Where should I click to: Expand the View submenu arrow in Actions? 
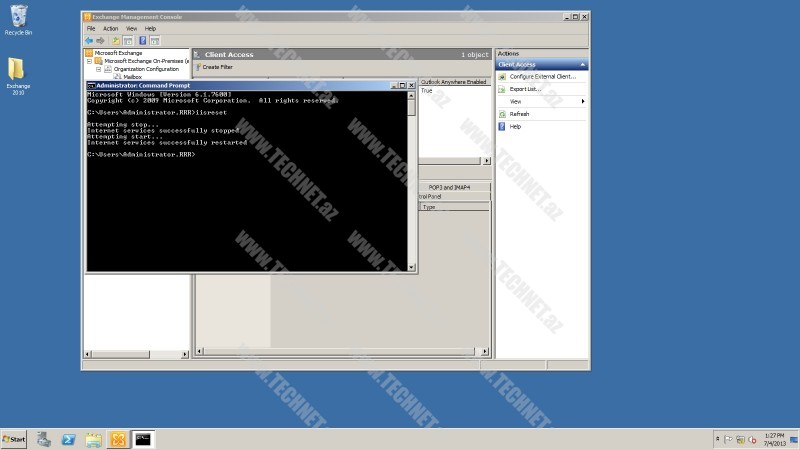pyautogui.click(x=583, y=102)
